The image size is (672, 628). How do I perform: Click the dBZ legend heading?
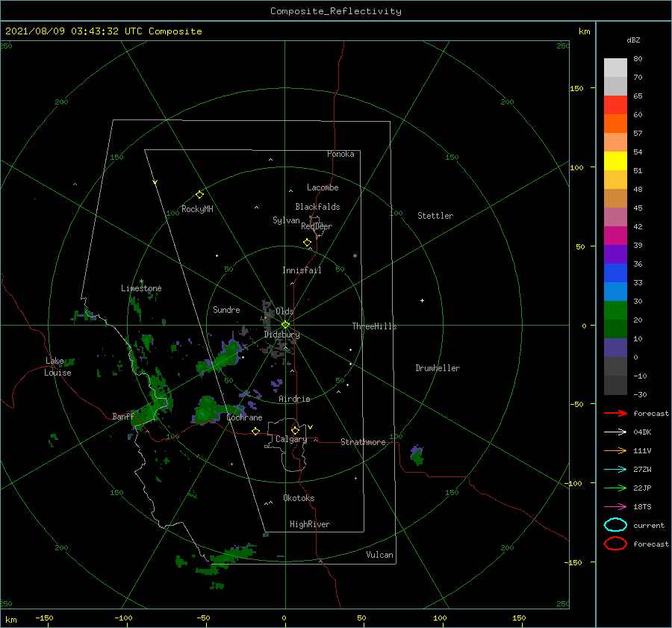coord(633,40)
